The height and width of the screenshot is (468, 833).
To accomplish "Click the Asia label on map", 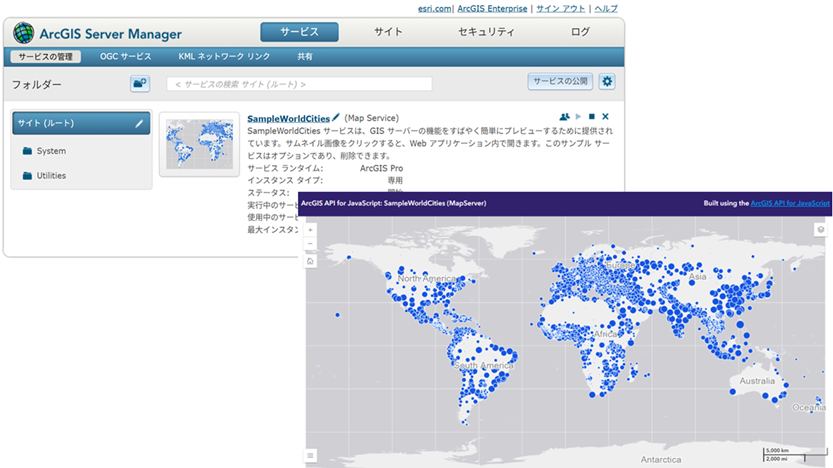I will [698, 277].
